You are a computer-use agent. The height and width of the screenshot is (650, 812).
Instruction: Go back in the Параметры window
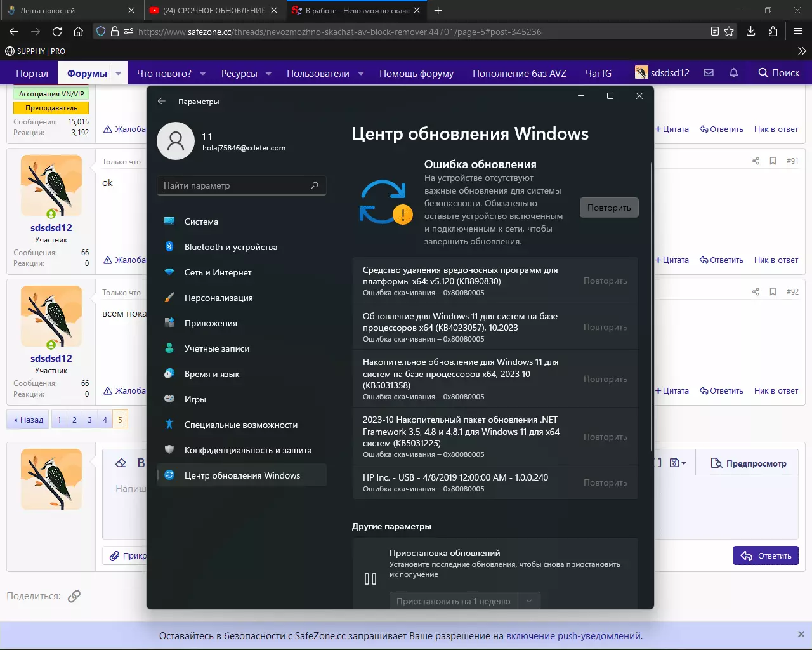click(162, 101)
